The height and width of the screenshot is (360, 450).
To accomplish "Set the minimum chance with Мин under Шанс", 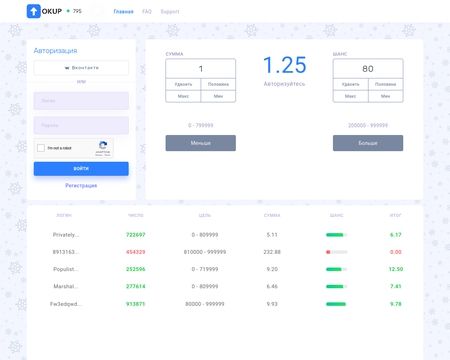I will [x=386, y=96].
